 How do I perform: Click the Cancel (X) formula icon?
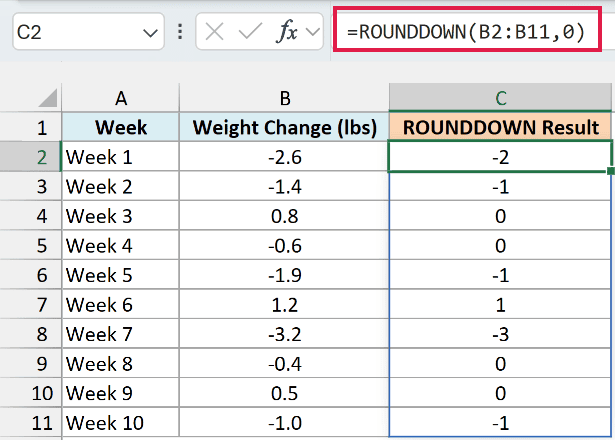(214, 31)
